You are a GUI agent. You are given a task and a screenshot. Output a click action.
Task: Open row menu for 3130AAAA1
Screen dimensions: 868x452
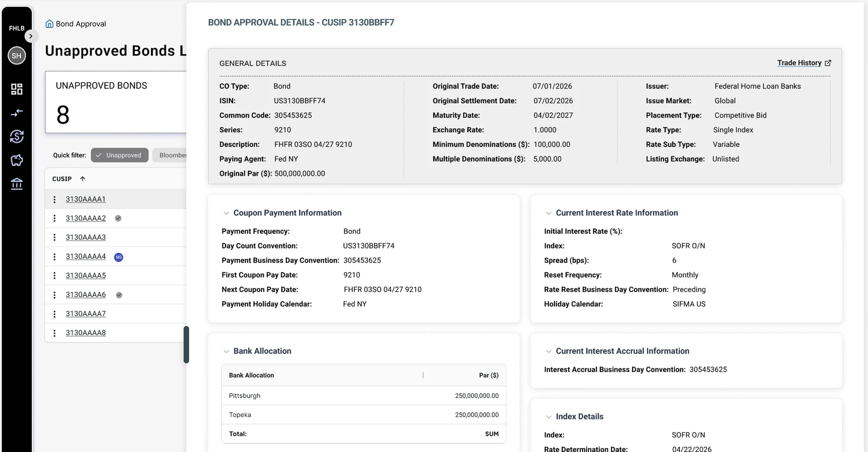click(x=55, y=200)
